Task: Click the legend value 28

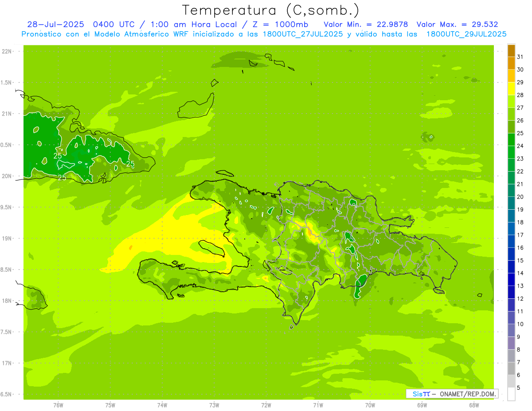Action: (520, 95)
